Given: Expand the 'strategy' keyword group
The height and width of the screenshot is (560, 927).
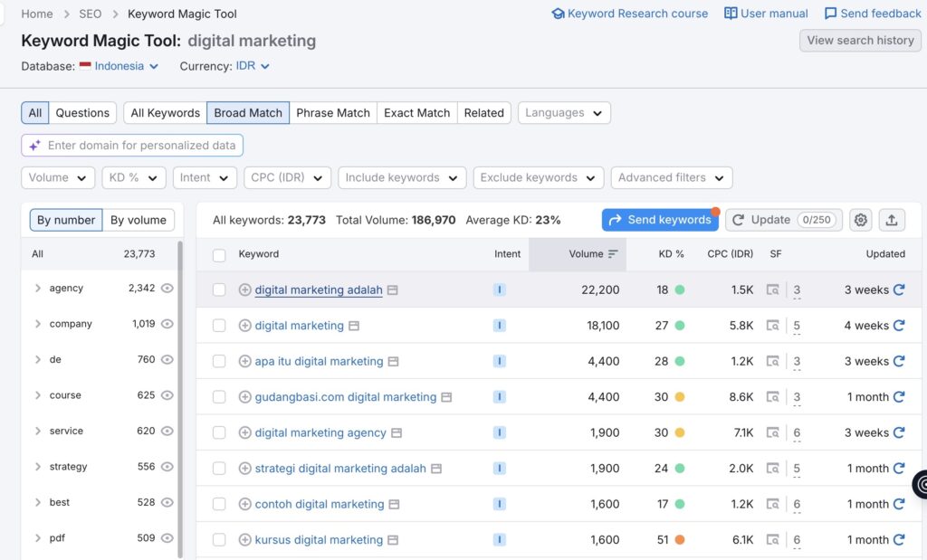Looking at the screenshot, I should [x=38, y=467].
